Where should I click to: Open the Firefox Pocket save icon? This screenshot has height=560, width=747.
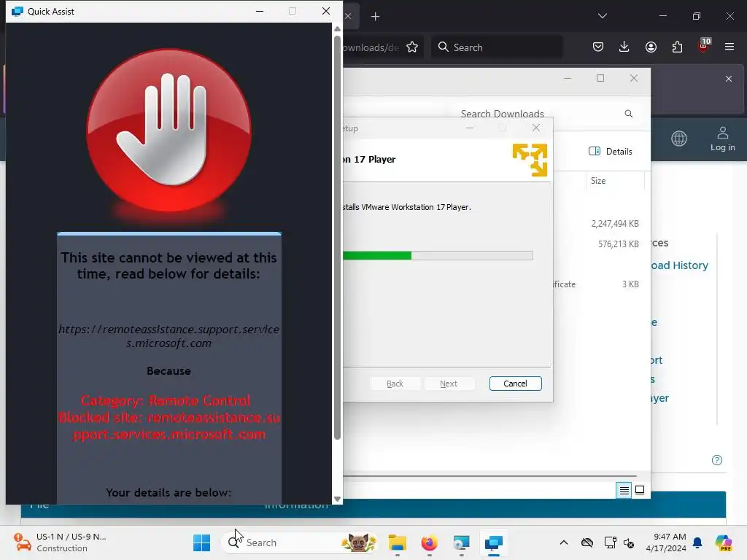point(598,47)
